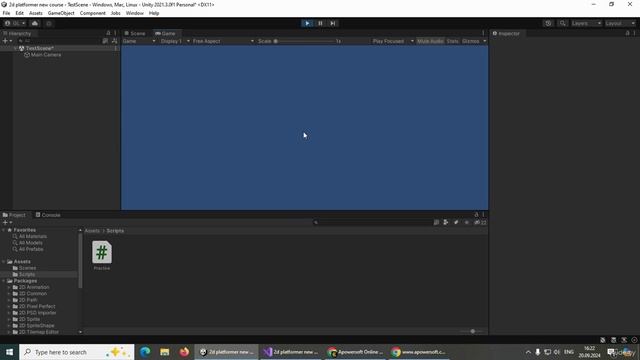Toggle Mute Audio in Game view
Screen dimensions: 640x360
(430, 41)
